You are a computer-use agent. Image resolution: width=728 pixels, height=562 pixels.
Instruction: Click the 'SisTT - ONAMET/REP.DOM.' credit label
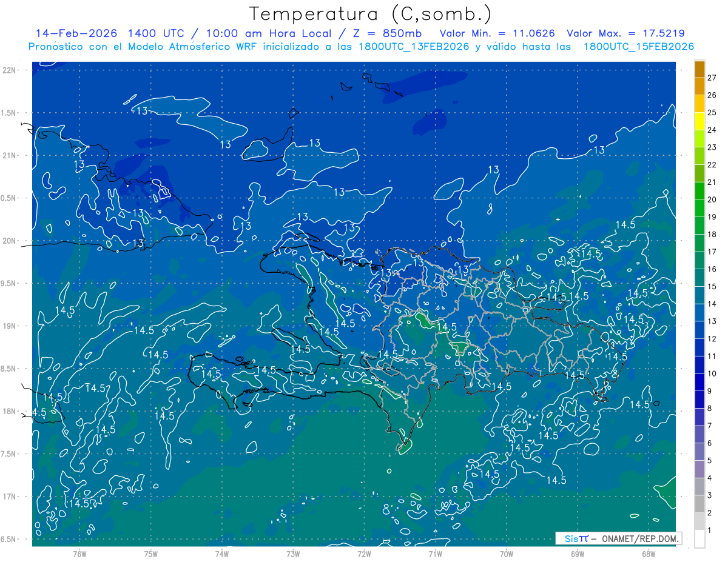(618, 538)
